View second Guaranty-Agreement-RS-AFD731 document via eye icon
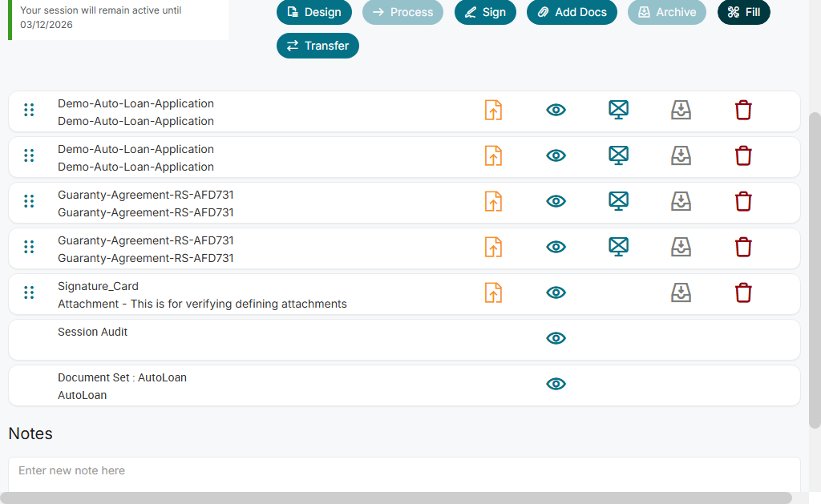Image resolution: width=821 pixels, height=504 pixels. click(x=556, y=247)
